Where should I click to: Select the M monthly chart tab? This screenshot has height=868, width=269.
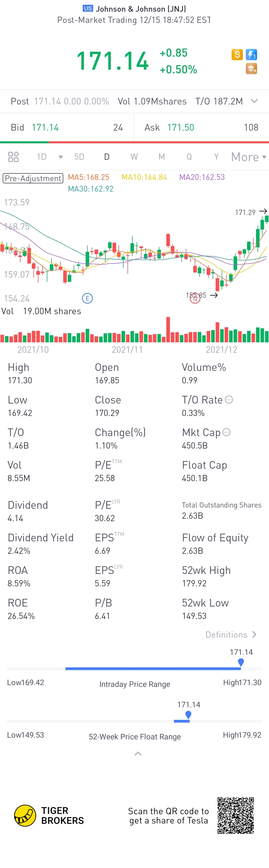point(162,157)
